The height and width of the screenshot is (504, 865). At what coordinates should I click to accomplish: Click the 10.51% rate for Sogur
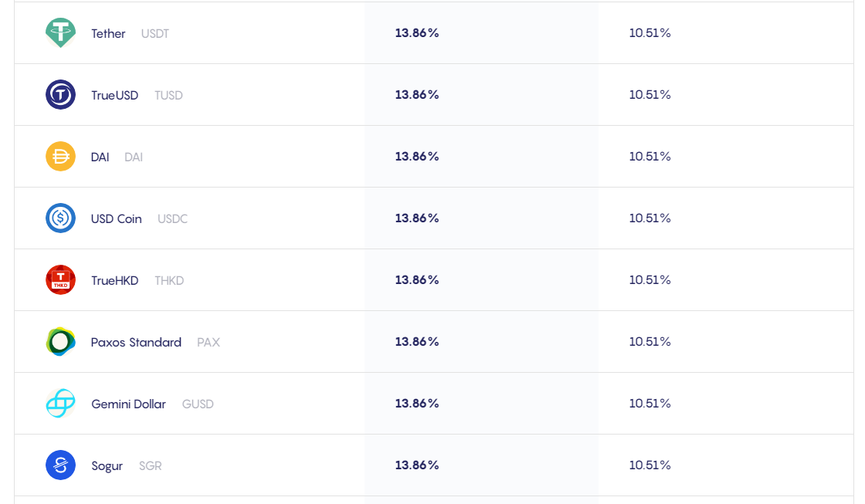pos(650,465)
